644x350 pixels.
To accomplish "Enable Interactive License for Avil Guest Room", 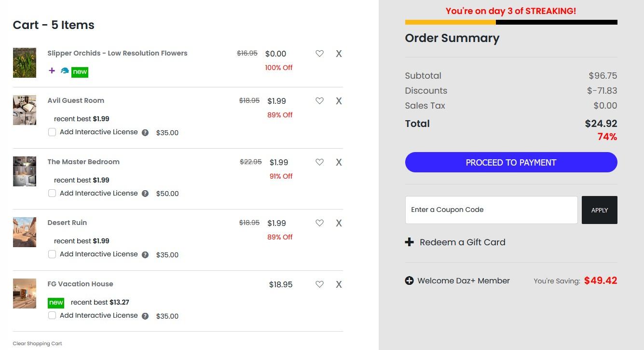I will [52, 132].
